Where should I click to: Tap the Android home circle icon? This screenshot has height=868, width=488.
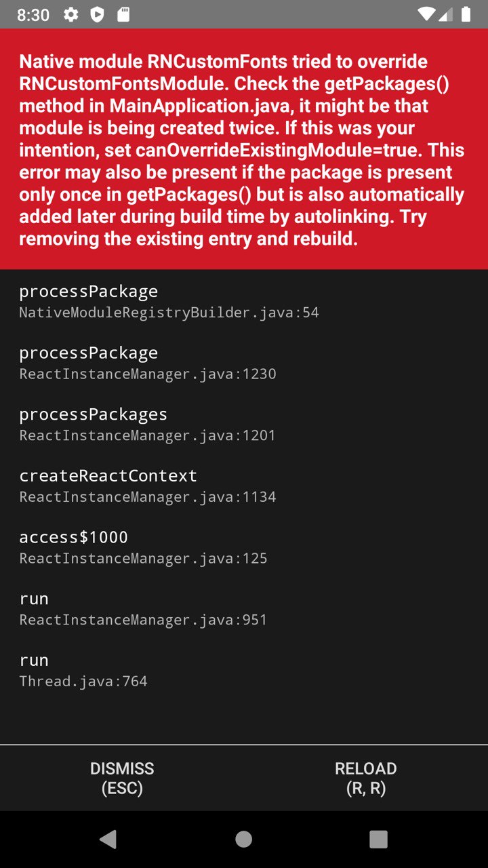pyautogui.click(x=244, y=839)
